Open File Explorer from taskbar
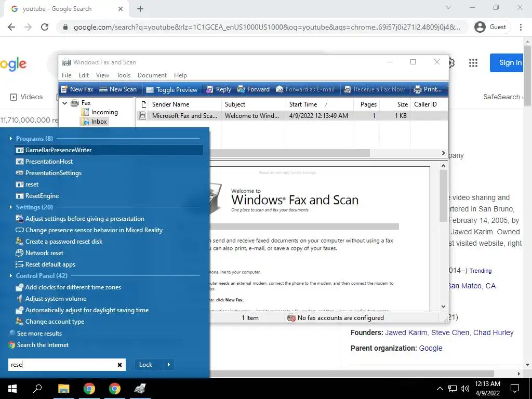This screenshot has width=532, height=399. [63, 389]
